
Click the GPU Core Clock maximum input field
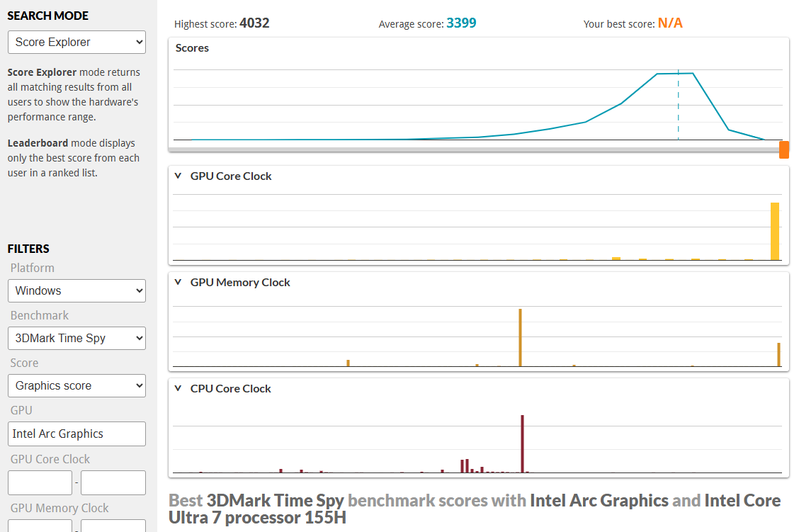click(113, 482)
